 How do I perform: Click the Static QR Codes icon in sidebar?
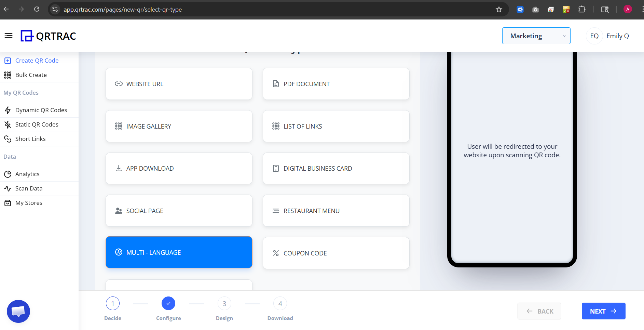8,124
